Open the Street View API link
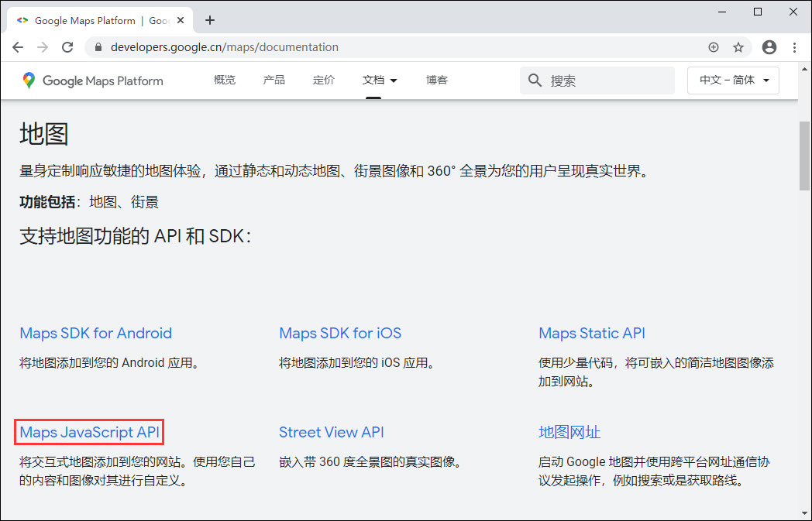The image size is (812, 521). coord(332,432)
